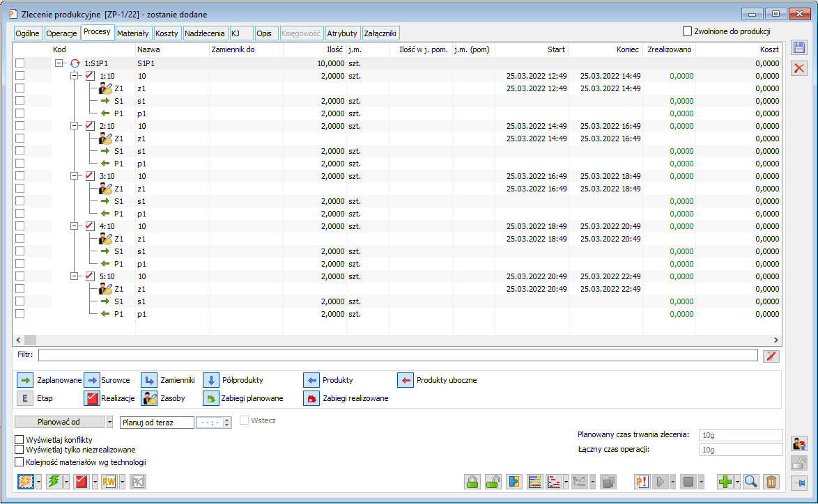Toggle the Etap filter icon
Viewport: 818px width, 504px height.
25,398
